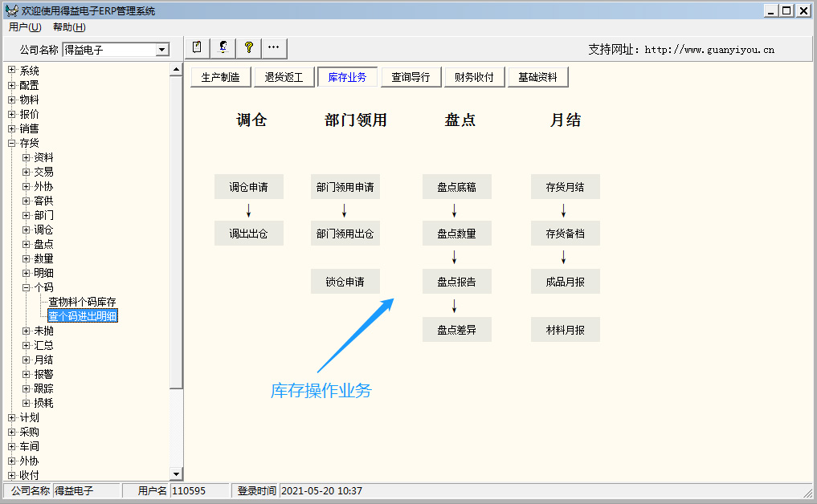Collapse the 个码 tree node
The image size is (817, 504).
pyautogui.click(x=27, y=287)
